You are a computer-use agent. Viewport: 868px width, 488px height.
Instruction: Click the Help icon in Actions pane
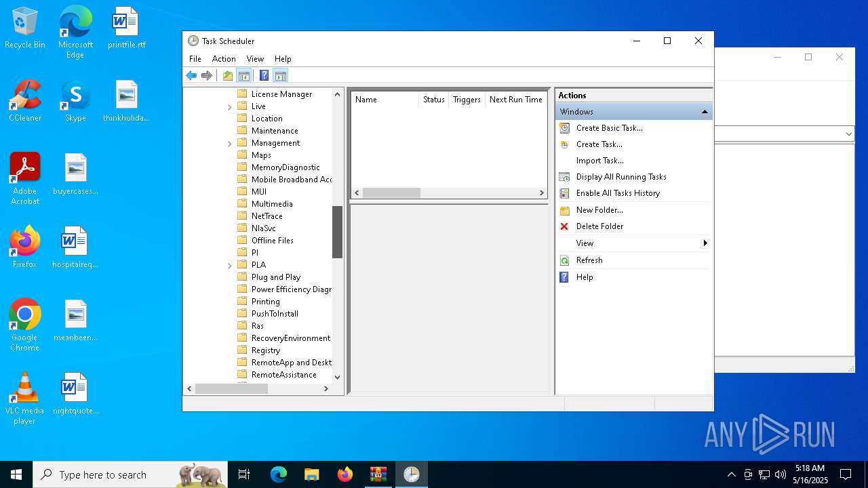click(564, 277)
